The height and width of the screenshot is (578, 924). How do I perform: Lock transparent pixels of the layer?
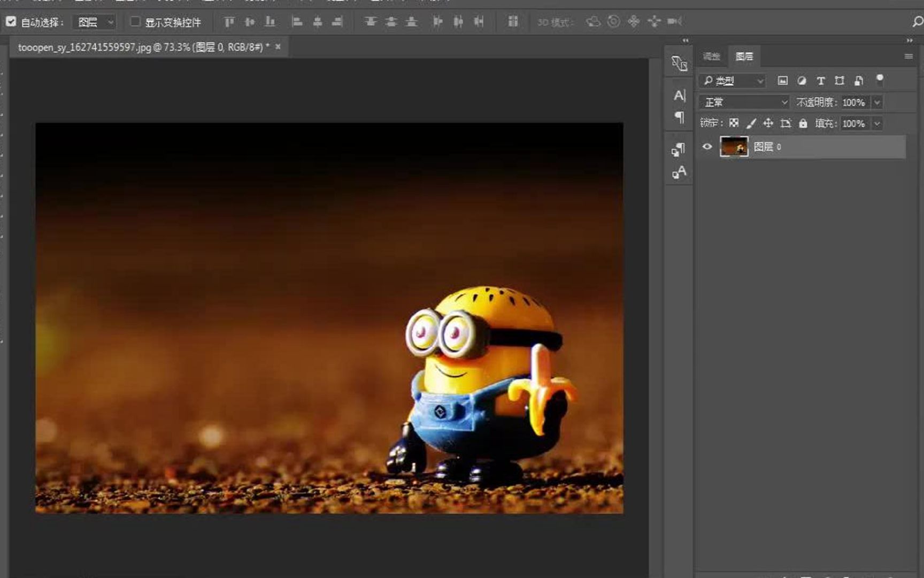(734, 124)
